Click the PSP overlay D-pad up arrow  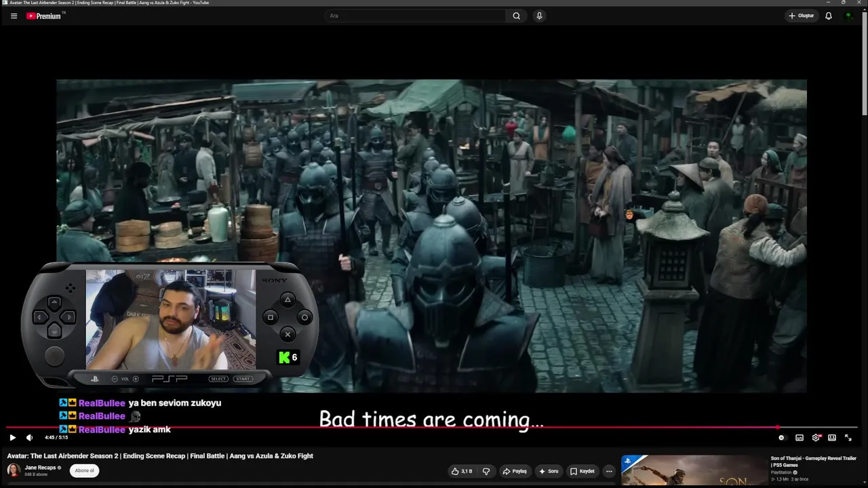click(54, 303)
